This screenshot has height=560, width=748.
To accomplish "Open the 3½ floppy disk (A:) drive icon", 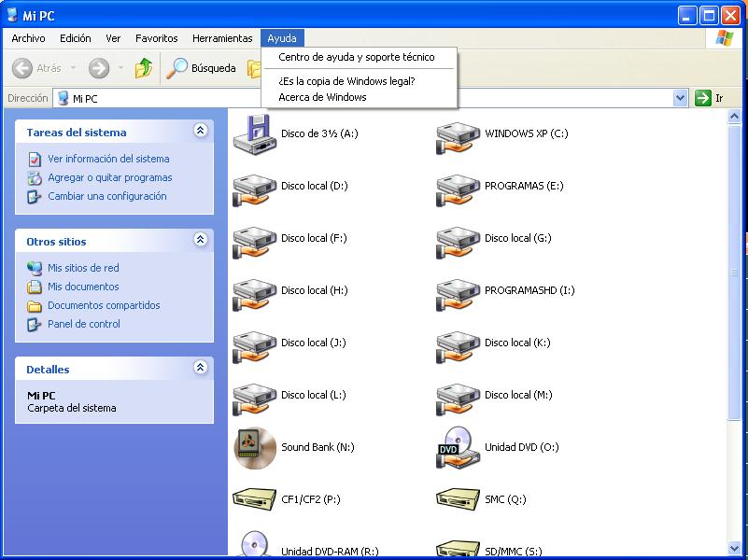I will [255, 134].
